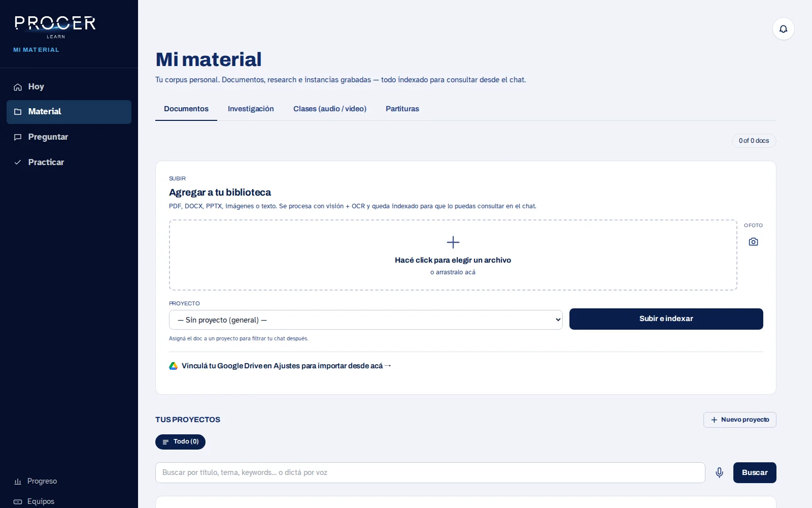The image size is (812, 508).
Task: Click the MI MATERIAL label under the logo
Action: [x=36, y=50]
